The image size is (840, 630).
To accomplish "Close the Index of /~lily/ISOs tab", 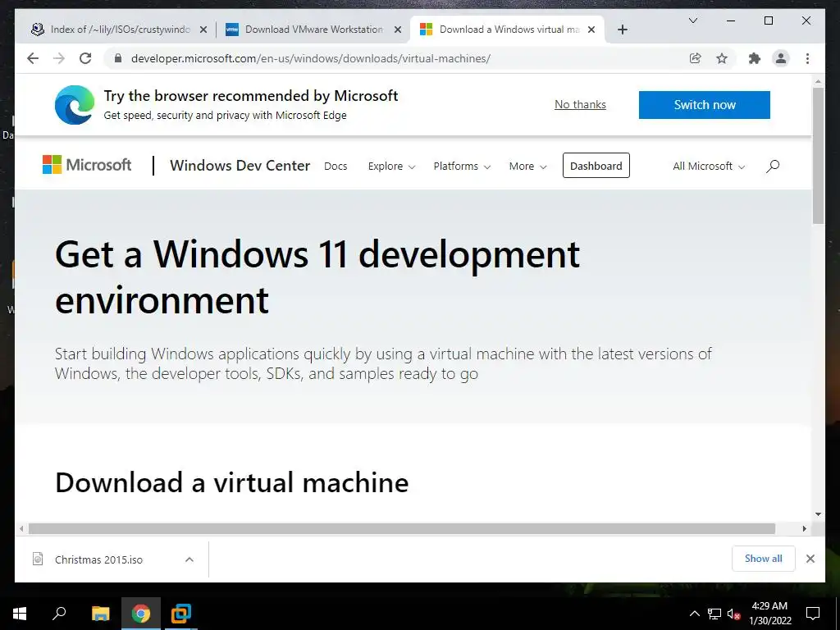I will (x=203, y=30).
